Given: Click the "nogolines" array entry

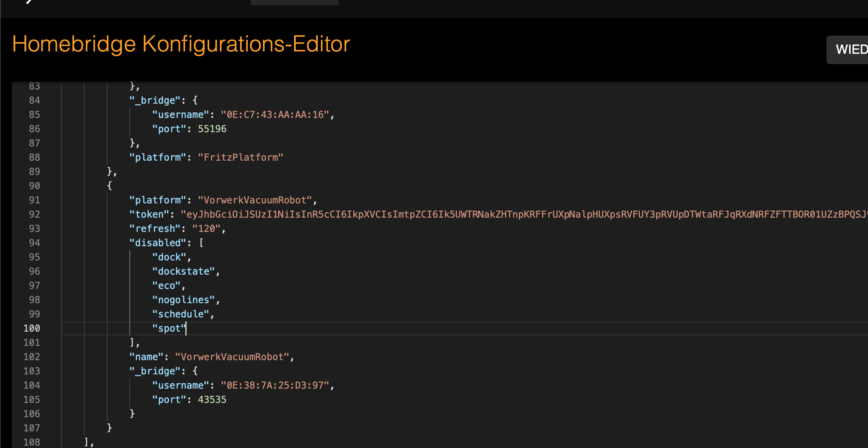Looking at the screenshot, I should 184,300.
